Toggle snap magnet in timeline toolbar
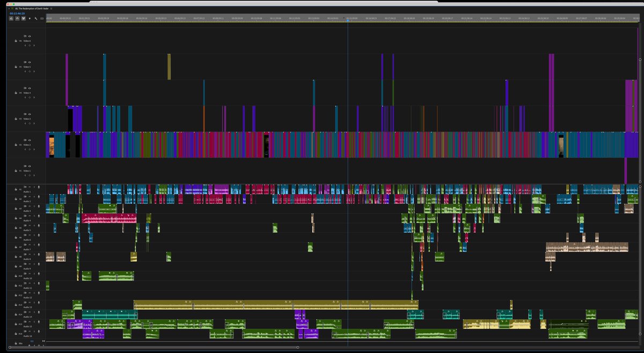Screen dimensions: 644x353 pyautogui.click(x=17, y=19)
